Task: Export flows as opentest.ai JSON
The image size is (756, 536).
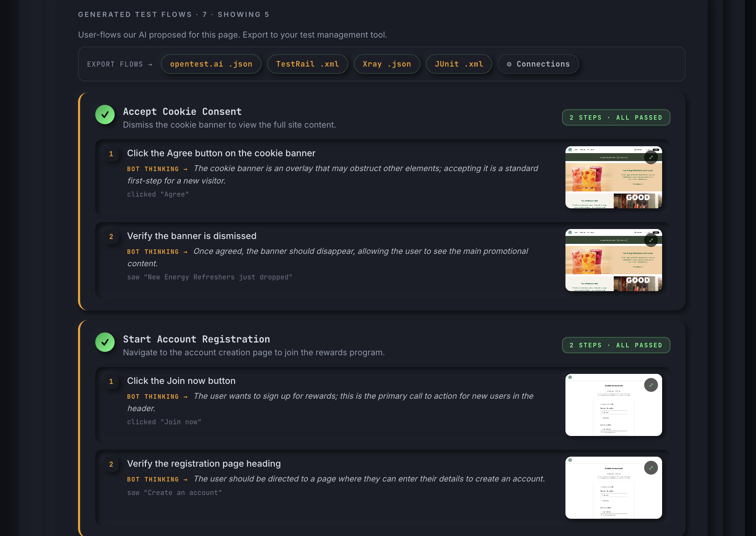Action: pos(211,64)
